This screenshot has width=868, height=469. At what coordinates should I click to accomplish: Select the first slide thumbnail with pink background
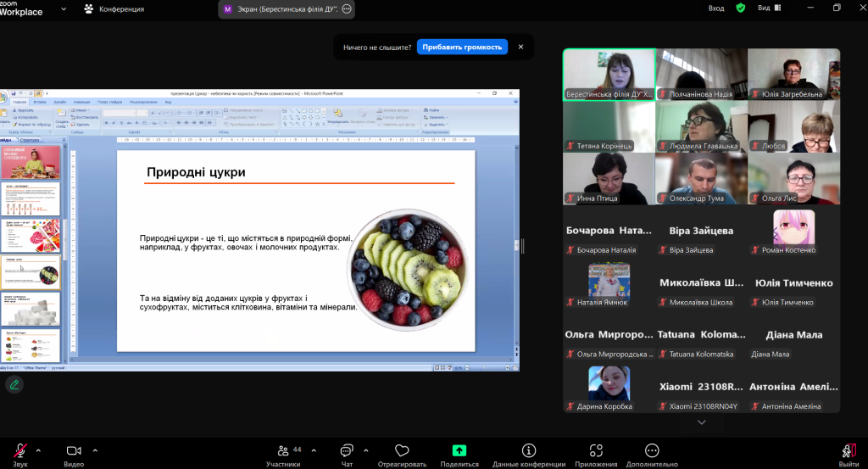[31, 162]
